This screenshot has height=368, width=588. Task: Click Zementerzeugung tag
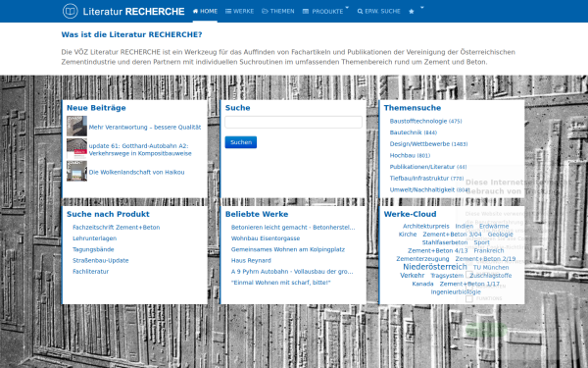point(422,259)
